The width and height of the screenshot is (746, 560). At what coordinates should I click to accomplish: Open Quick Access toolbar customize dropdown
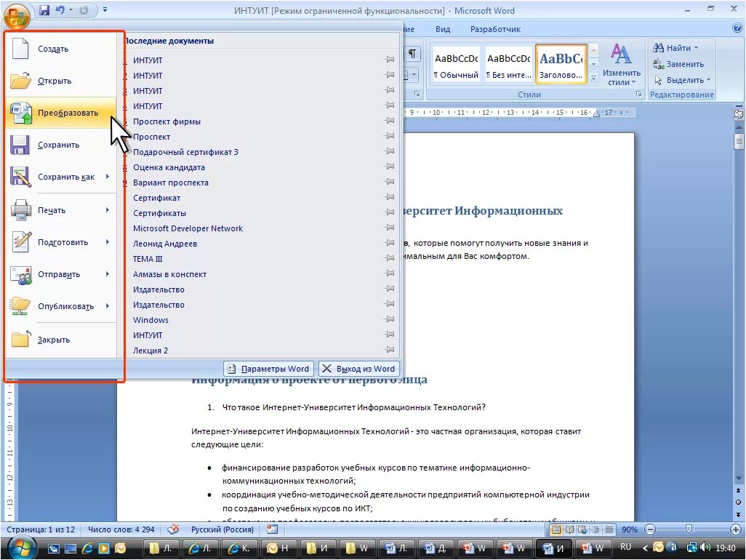(x=105, y=10)
